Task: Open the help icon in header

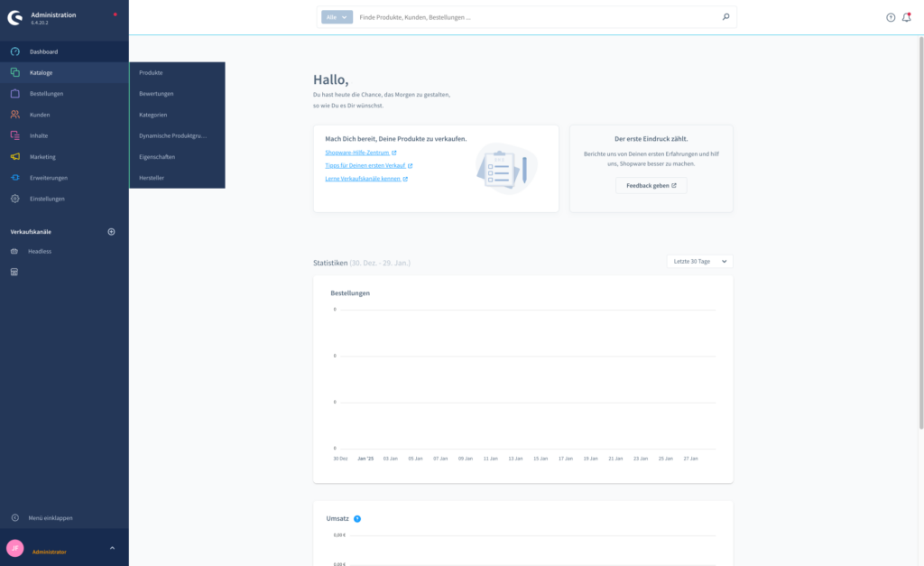Action: [891, 18]
